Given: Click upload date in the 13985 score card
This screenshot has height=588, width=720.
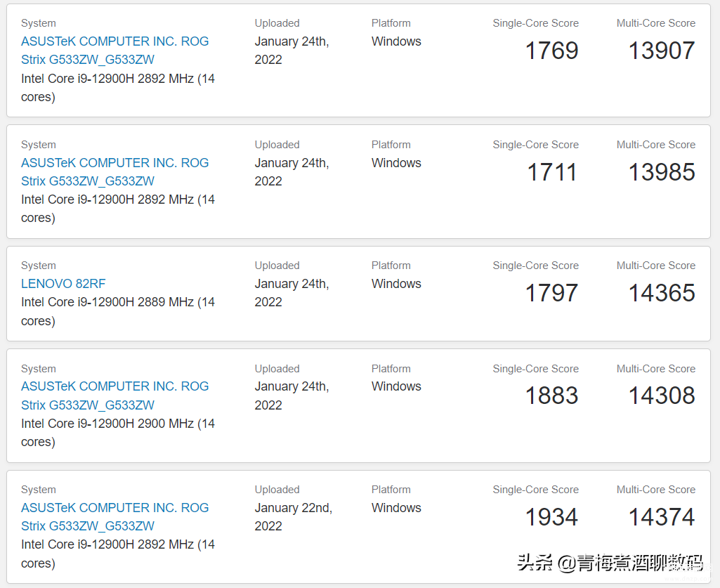Looking at the screenshot, I should click(x=292, y=172).
